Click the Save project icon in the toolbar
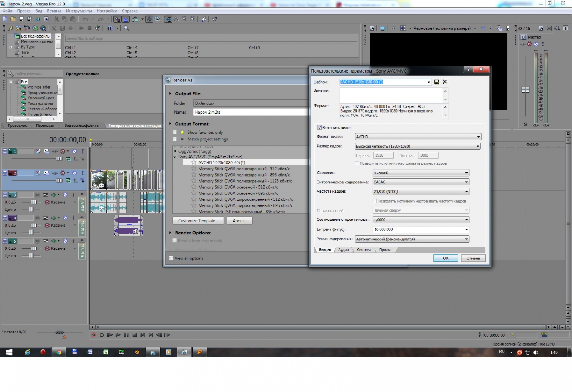 click(21, 19)
